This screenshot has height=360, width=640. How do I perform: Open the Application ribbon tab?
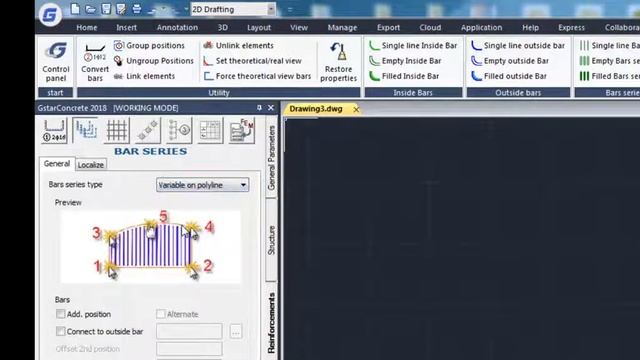coord(481,27)
